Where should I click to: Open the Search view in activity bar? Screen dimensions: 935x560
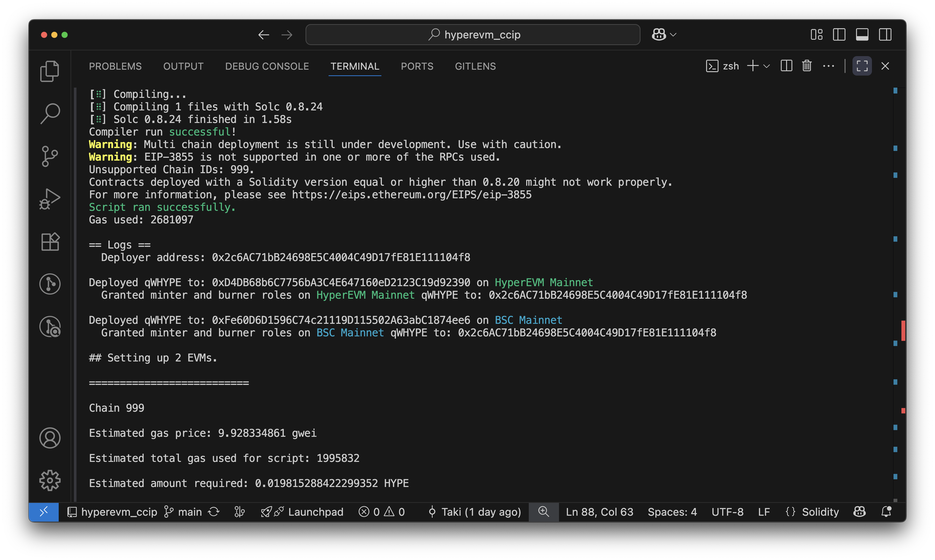[x=49, y=113]
